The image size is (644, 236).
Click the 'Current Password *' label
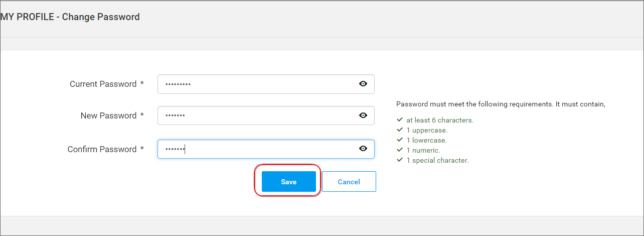[x=107, y=84]
